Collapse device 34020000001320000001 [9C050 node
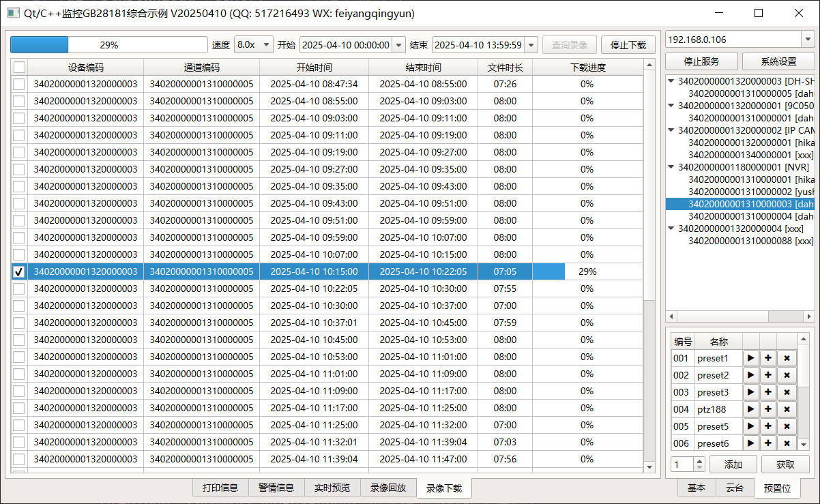Viewport: 820px width, 504px height. (x=671, y=106)
